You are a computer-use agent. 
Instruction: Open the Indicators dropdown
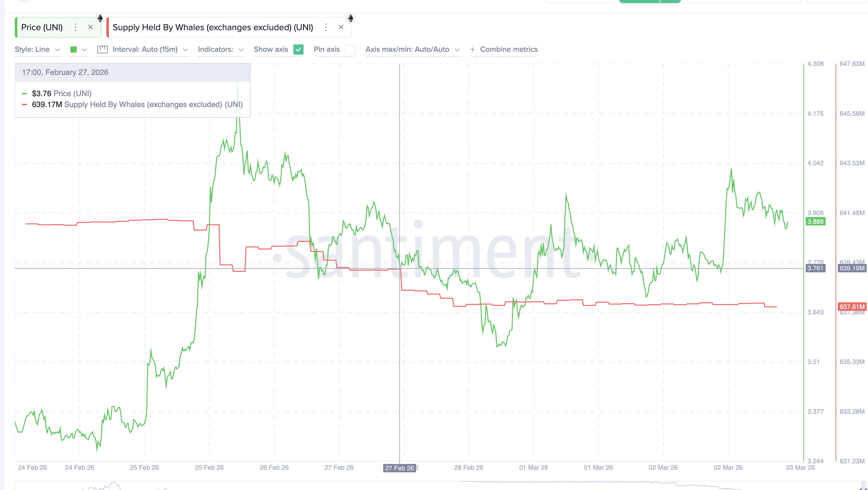pos(220,50)
